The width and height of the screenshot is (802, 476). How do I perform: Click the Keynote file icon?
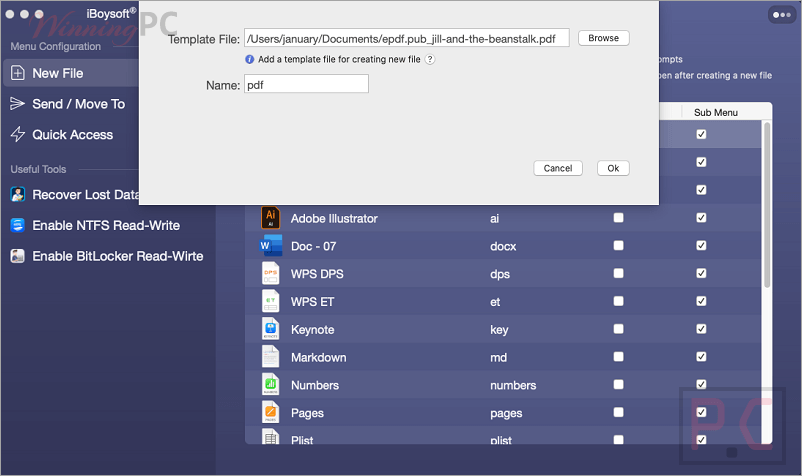(x=271, y=329)
